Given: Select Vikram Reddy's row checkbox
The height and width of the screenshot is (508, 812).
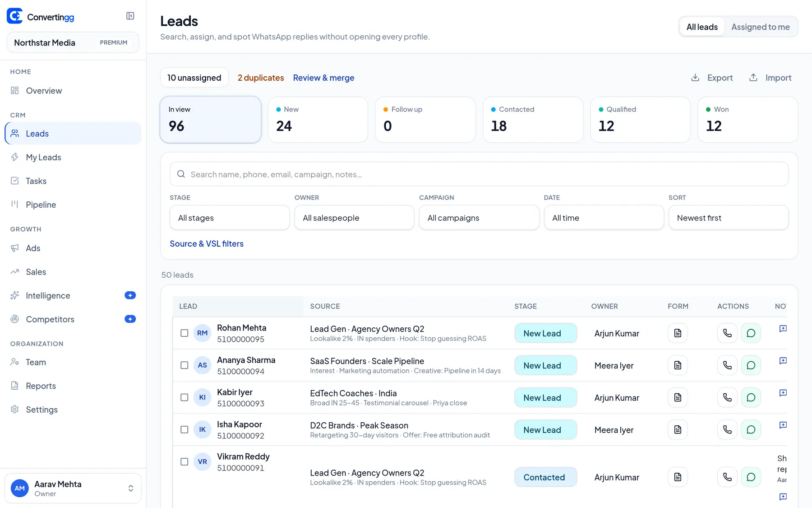Looking at the screenshot, I should [184, 461].
